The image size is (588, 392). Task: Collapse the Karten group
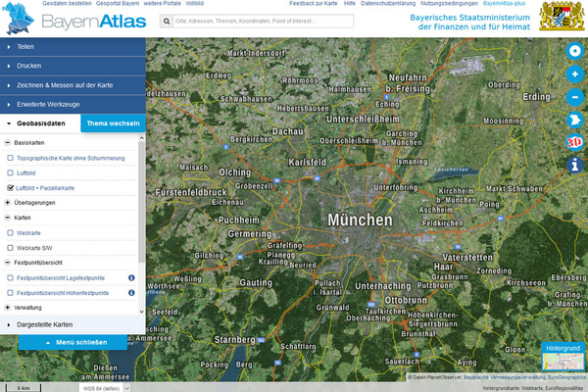click(7, 218)
